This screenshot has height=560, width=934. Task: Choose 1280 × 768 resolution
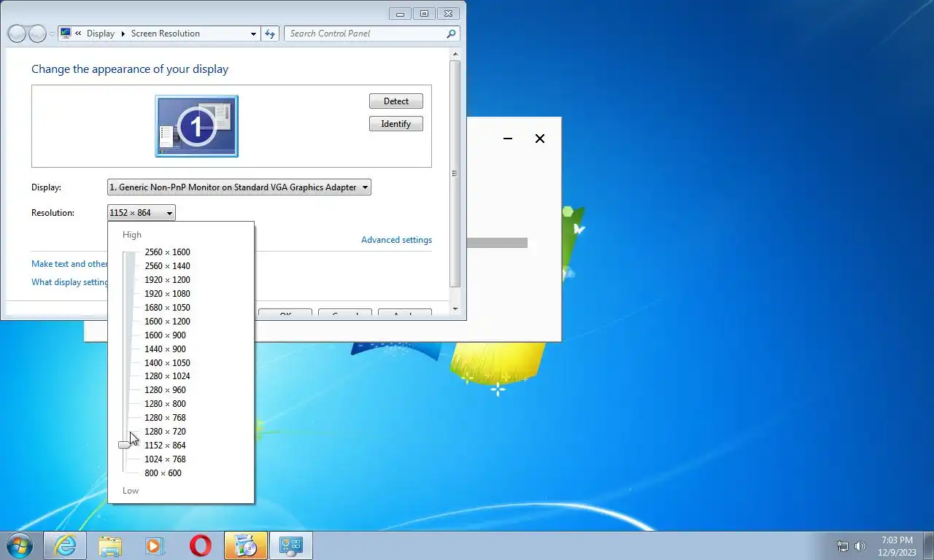(165, 418)
